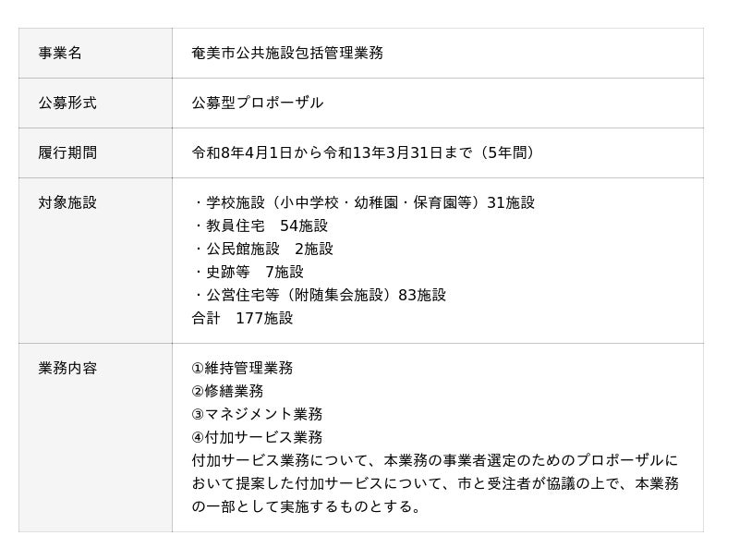739x560 pixels.
Task: Select the 公募型プロポーザル value
Action: 257,103
